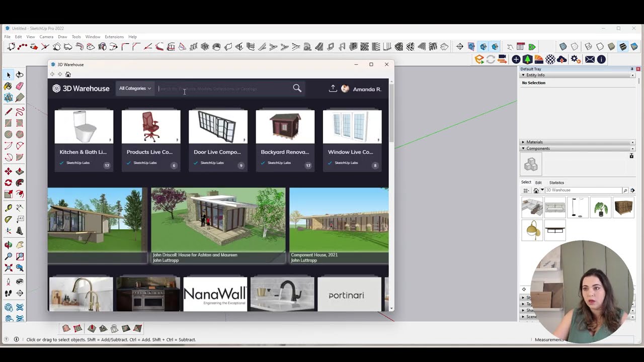
Task: Click the 3D Warehouse search magnifier
Action: click(x=297, y=88)
